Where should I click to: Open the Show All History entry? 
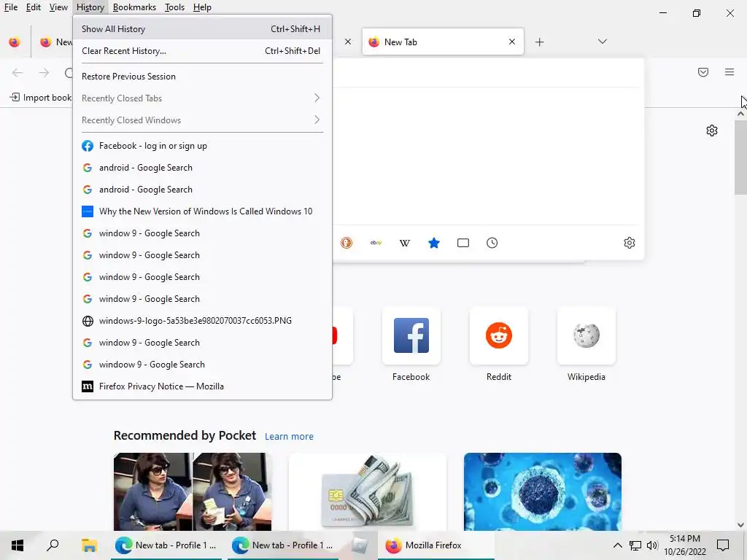pos(202,29)
